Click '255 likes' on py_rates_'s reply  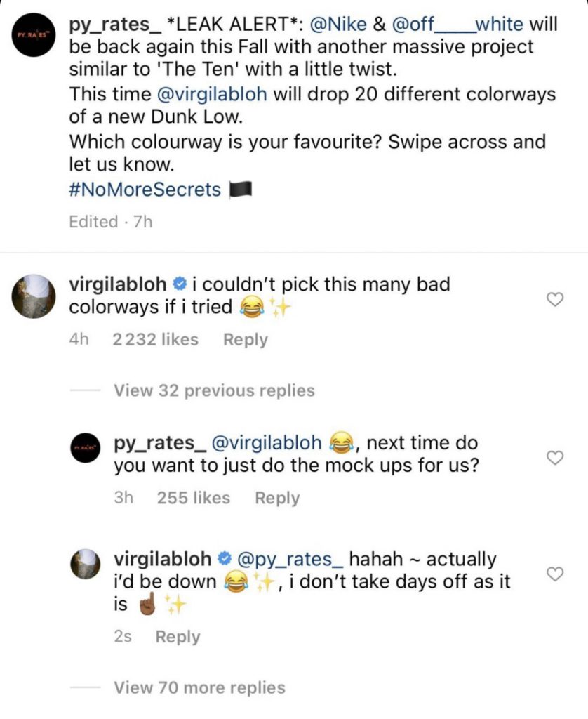click(192, 498)
